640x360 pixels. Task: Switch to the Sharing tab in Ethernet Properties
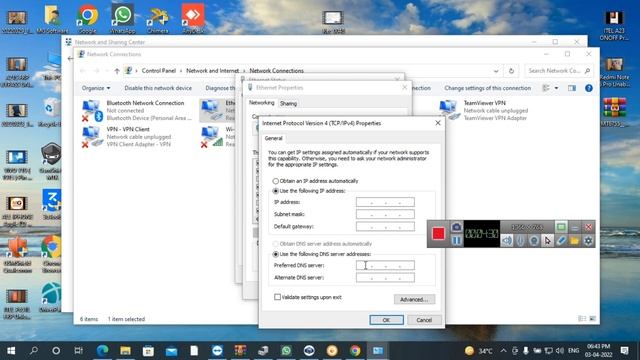288,104
